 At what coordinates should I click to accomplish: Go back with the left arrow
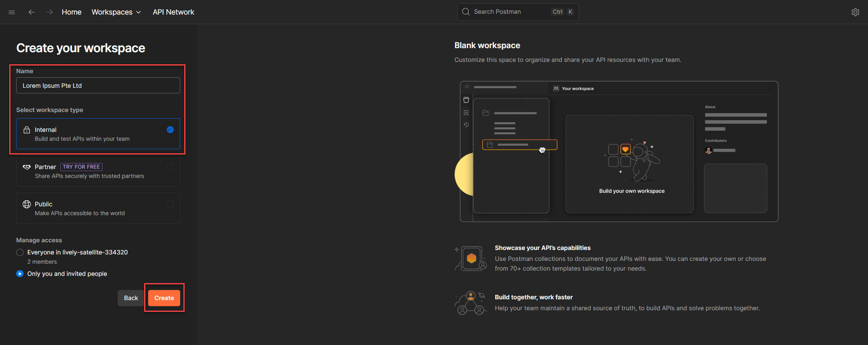pyautogui.click(x=31, y=12)
